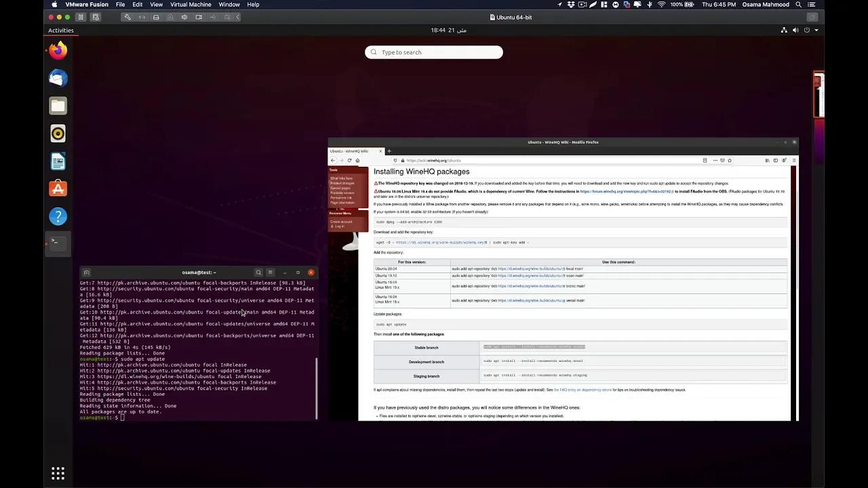The height and width of the screenshot is (488, 868).
Task: Click the Show Applications grid icon
Action: (58, 472)
